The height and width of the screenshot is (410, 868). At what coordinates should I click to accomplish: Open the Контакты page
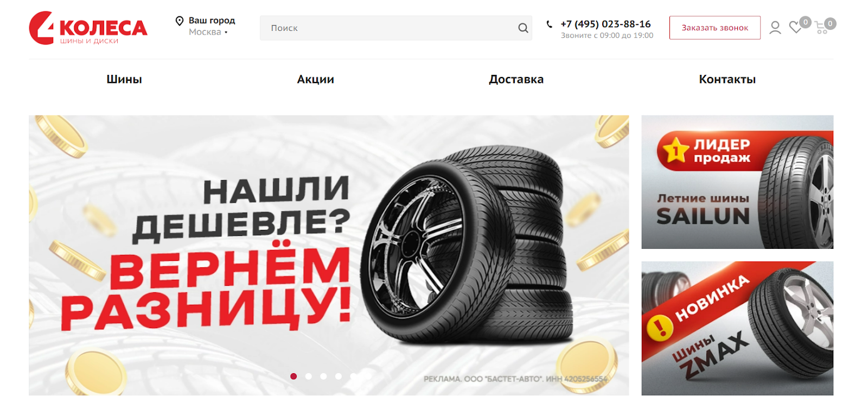[x=727, y=79]
